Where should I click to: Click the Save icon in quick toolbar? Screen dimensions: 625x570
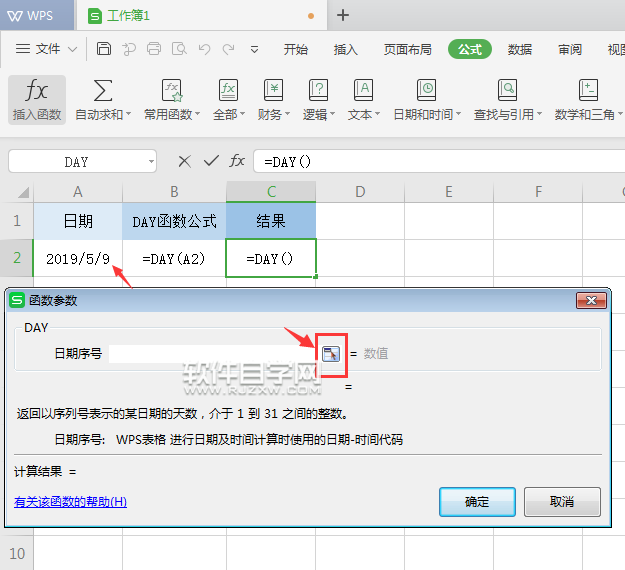coord(104,49)
